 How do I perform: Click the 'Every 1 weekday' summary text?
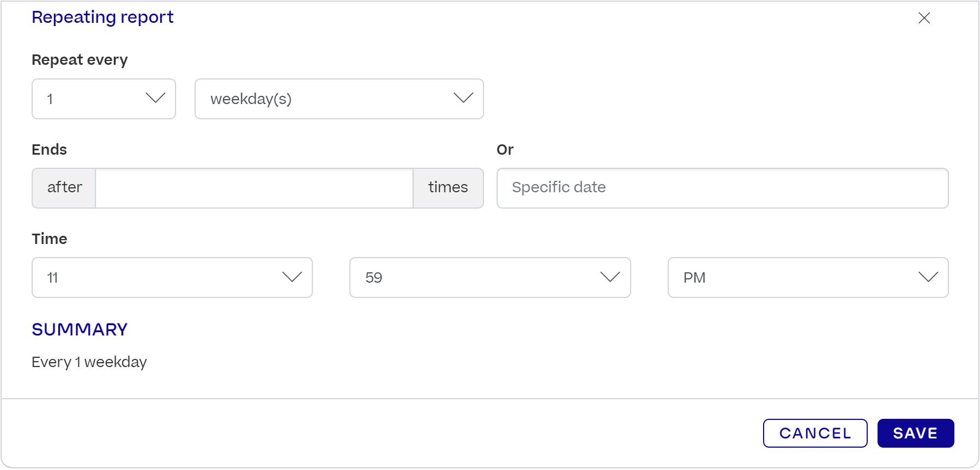coord(89,362)
